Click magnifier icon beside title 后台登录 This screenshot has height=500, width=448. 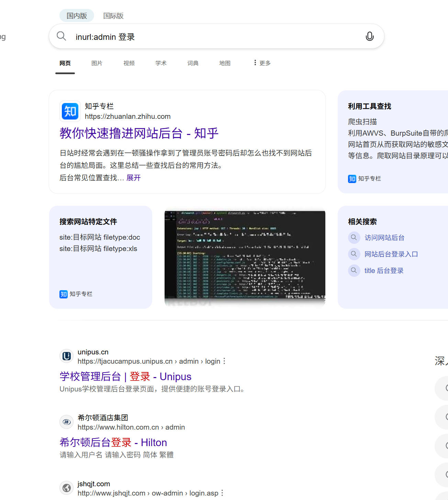(x=354, y=270)
